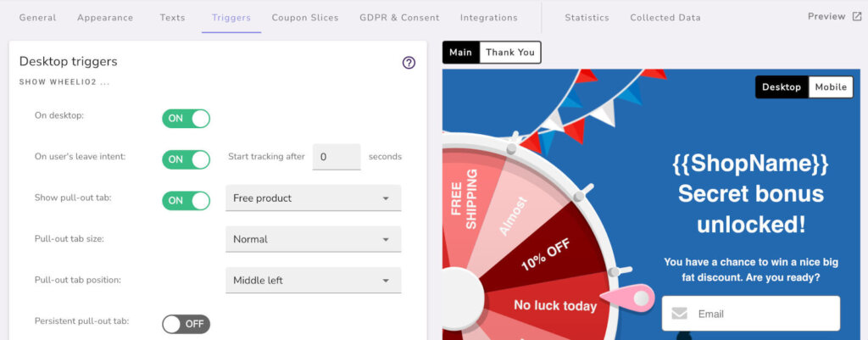The image size is (868, 340).
Task: Click the SHOW WHEELIO2 ... subtitle
Action: (x=64, y=82)
